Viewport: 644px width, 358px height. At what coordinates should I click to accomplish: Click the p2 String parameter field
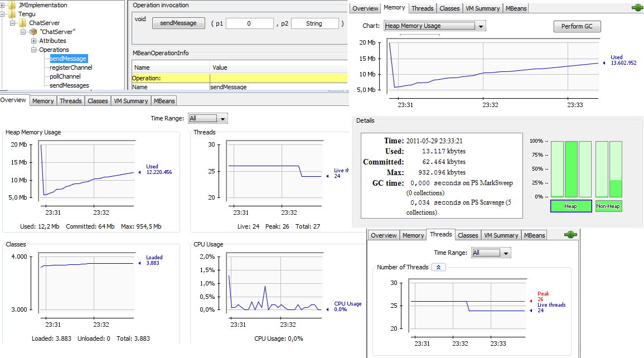(314, 23)
